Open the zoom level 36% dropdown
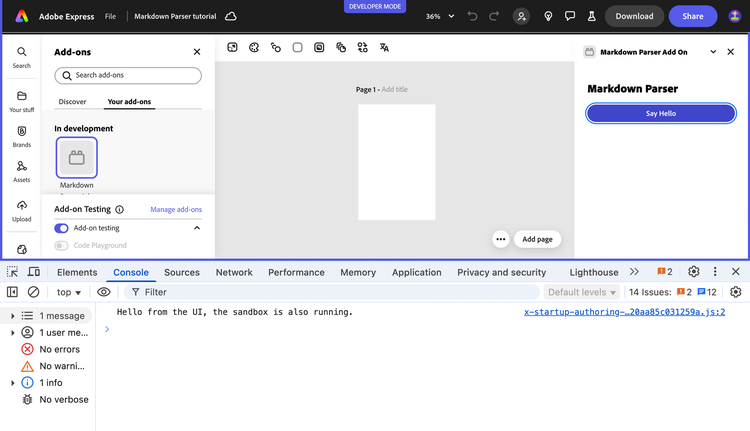750x431 pixels. [440, 16]
